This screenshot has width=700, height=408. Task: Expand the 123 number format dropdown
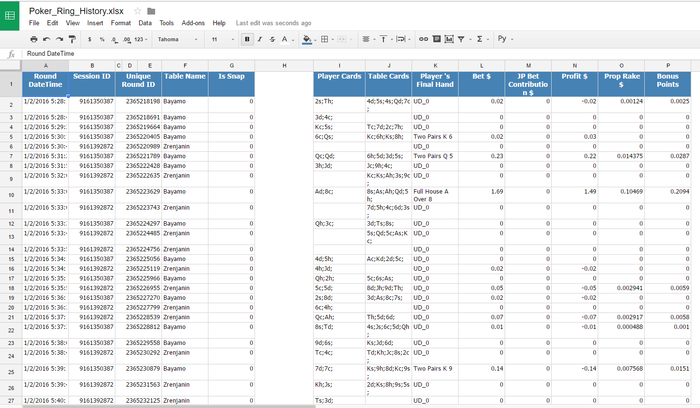[x=140, y=39]
